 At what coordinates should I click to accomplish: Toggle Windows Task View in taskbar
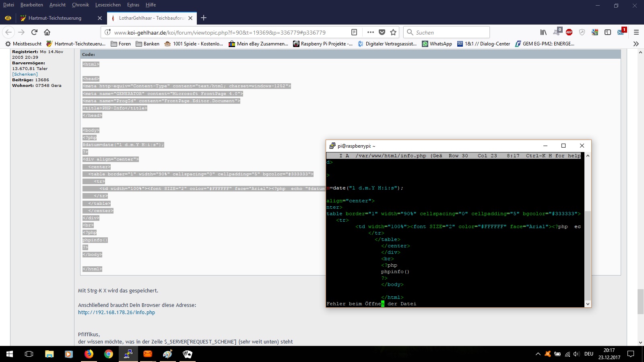point(29,354)
